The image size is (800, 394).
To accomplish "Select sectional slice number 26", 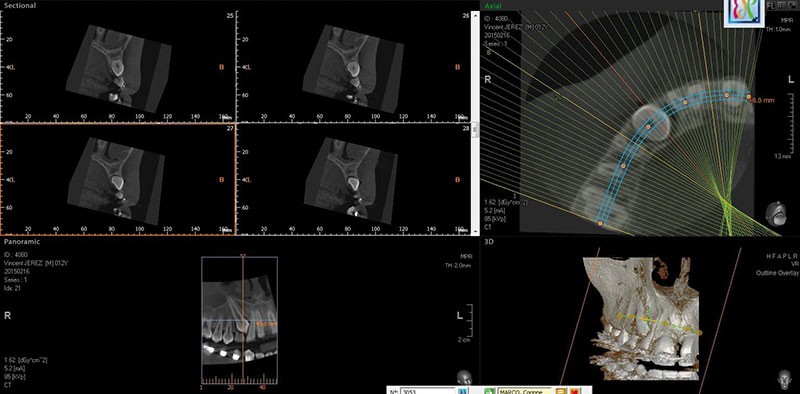I will click(465, 16).
